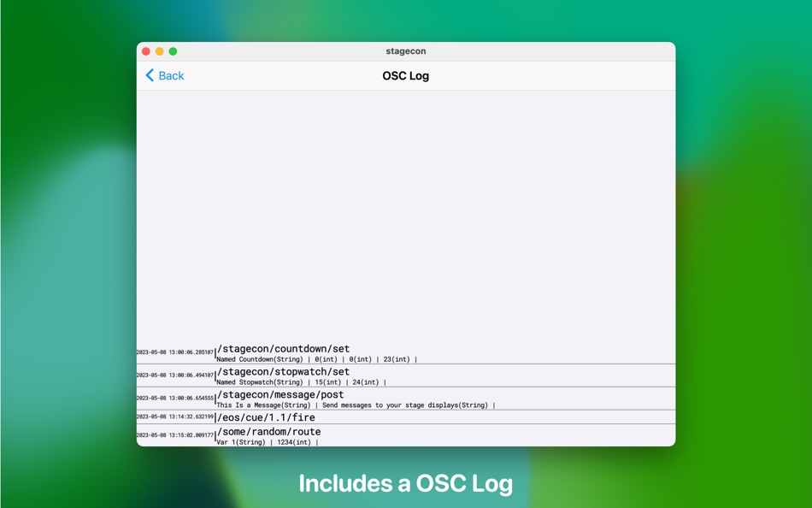Go back using the Back button
The height and width of the screenshot is (508, 812).
point(165,75)
